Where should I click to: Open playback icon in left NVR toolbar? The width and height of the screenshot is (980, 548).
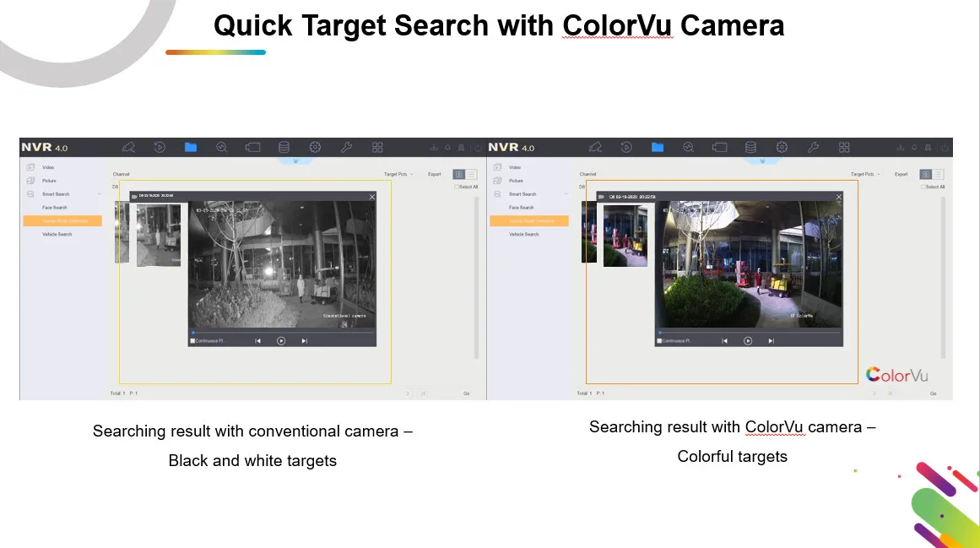tap(160, 148)
